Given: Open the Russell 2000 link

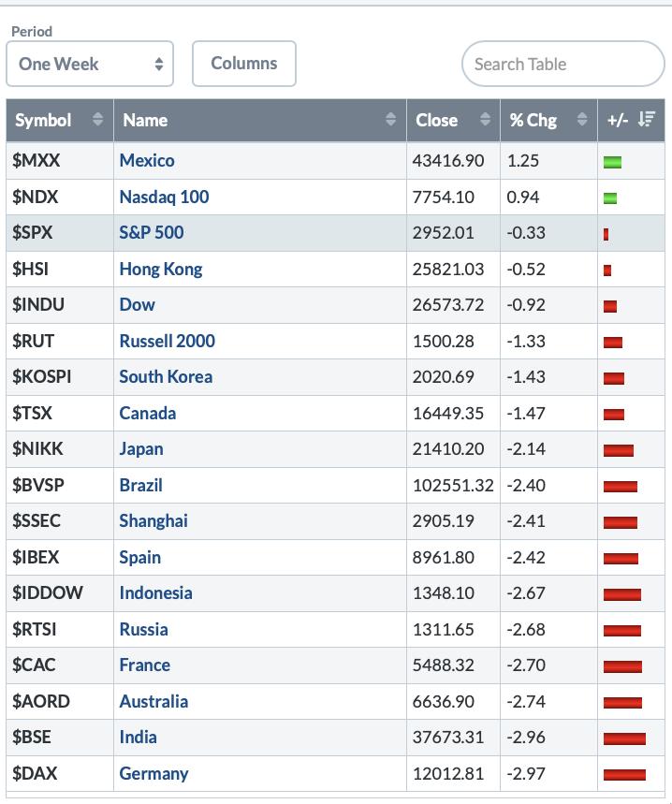Looking at the screenshot, I should pos(167,341).
